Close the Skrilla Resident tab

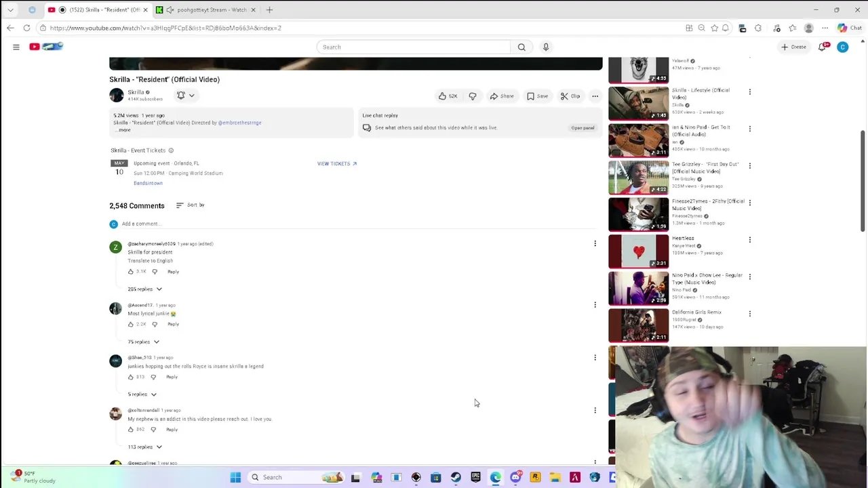click(x=145, y=9)
